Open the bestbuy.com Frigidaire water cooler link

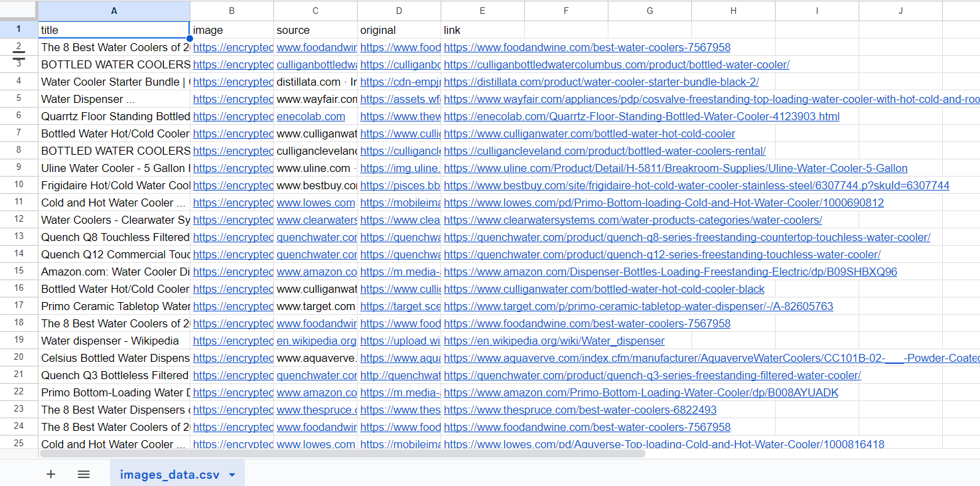click(697, 185)
